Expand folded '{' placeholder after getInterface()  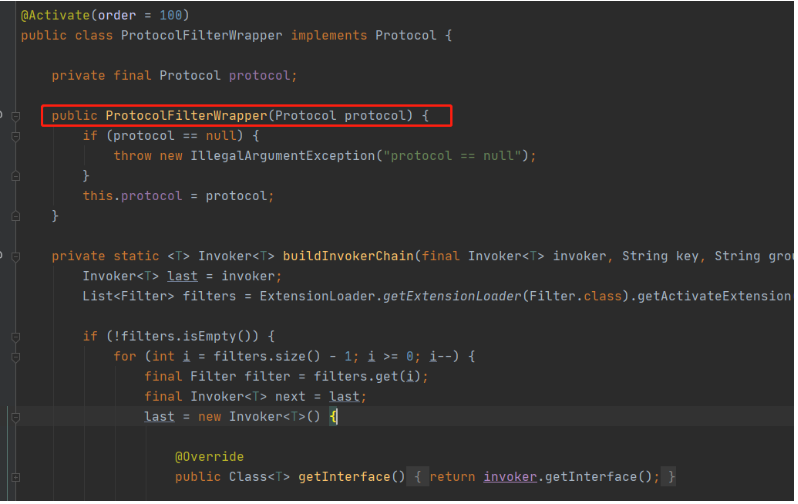417,478
